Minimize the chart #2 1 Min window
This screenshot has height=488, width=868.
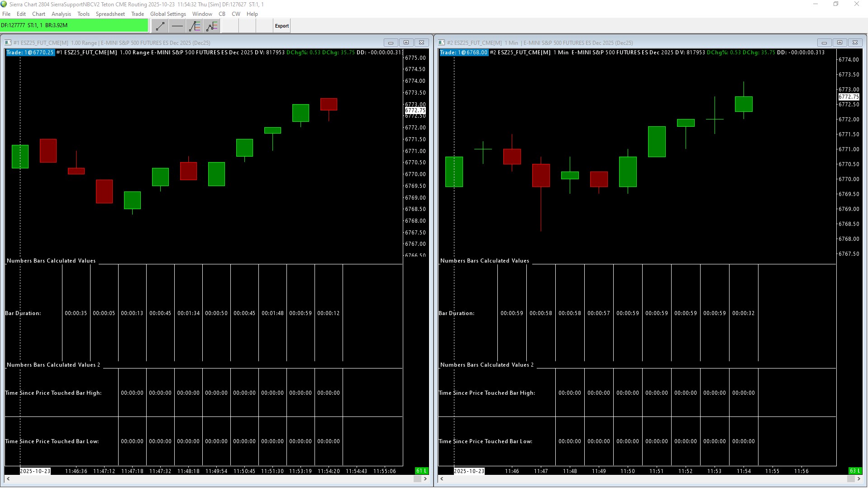pos(824,43)
